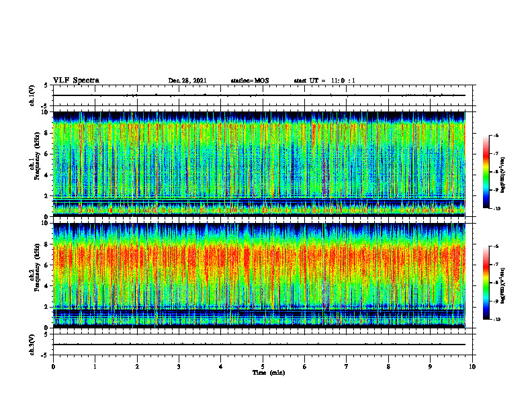
Task: Click the "7" tick on the time axis
Action: (x=347, y=367)
